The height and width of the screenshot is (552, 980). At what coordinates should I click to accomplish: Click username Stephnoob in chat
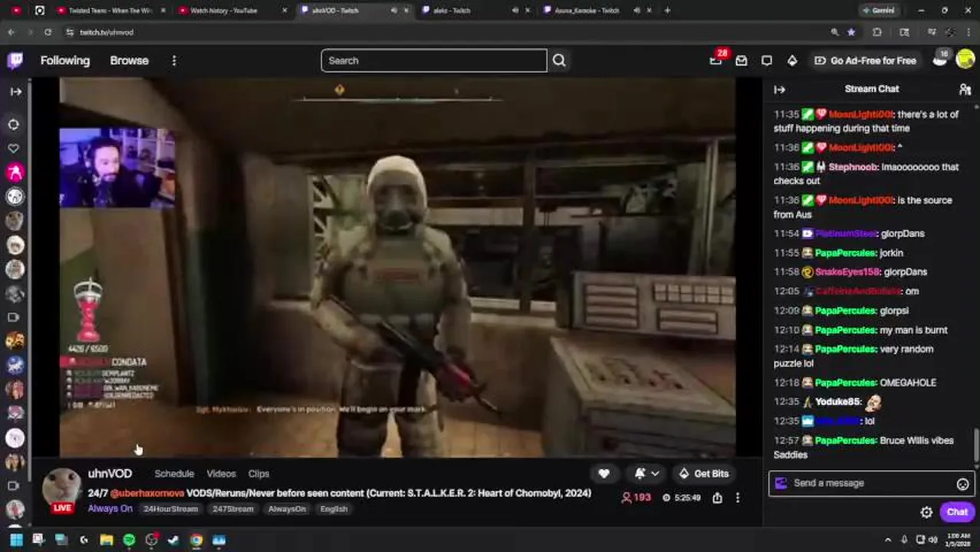click(x=852, y=166)
